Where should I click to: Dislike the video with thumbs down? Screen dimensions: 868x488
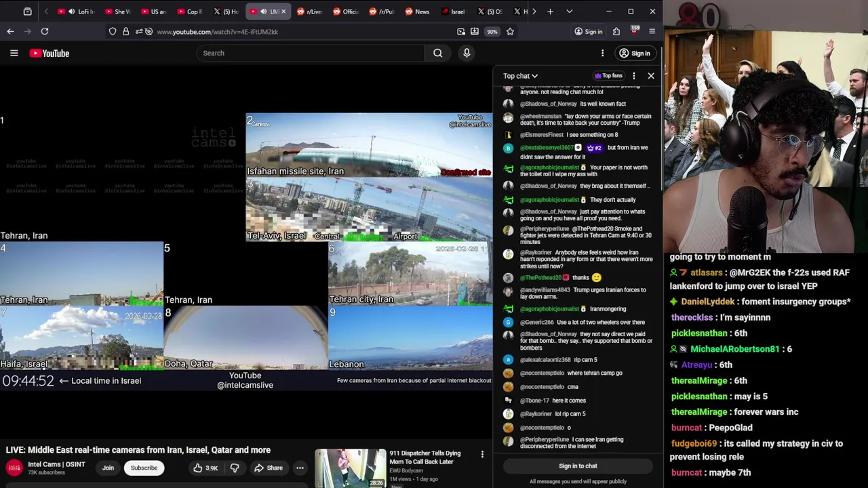235,468
